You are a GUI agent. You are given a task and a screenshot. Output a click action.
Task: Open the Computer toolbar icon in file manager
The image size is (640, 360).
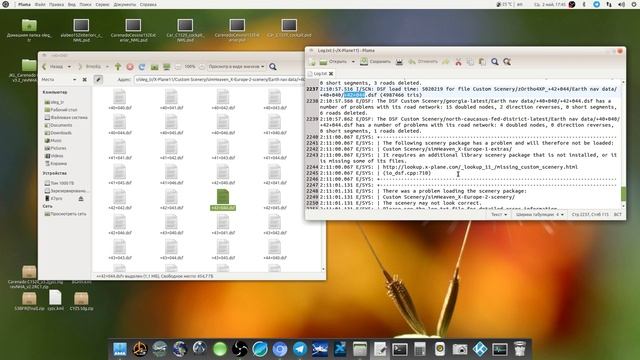pyautogui.click(x=166, y=67)
